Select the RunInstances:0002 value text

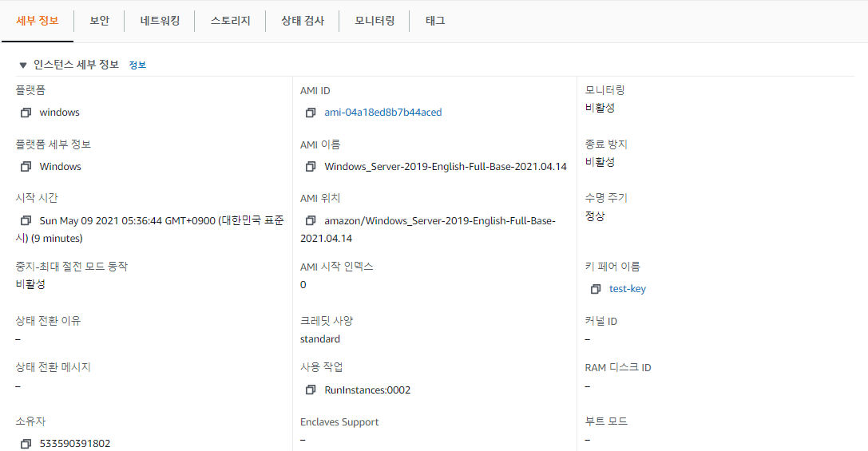click(367, 390)
